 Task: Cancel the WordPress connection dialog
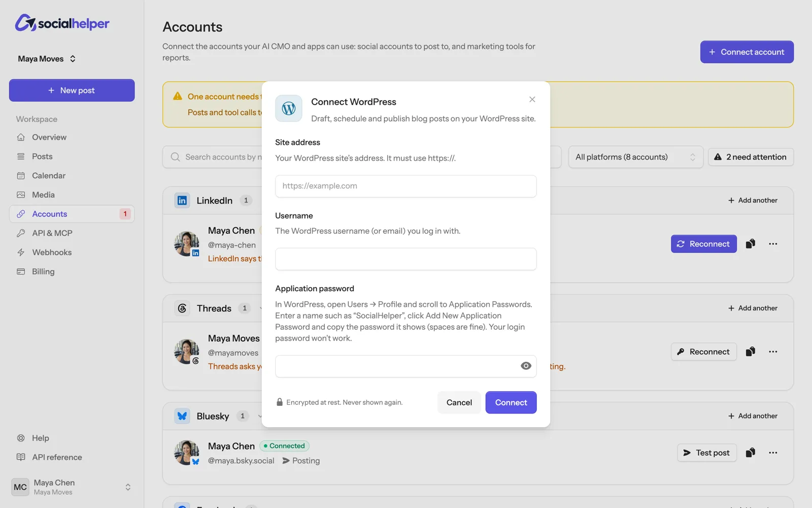[x=459, y=402]
